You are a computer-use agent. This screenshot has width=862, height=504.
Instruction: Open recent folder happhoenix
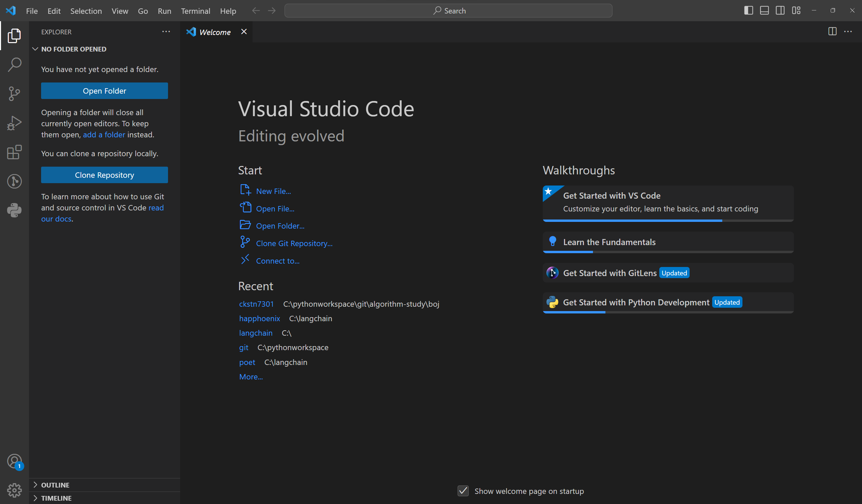[259, 318]
